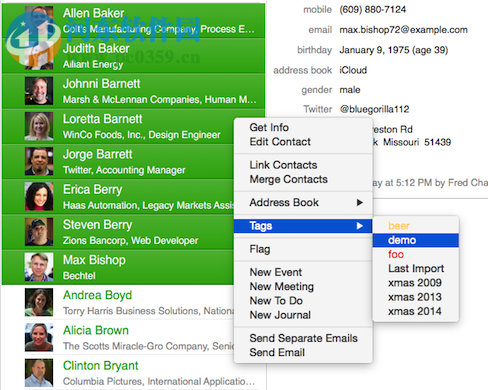Choose Last Import tag

click(415, 268)
